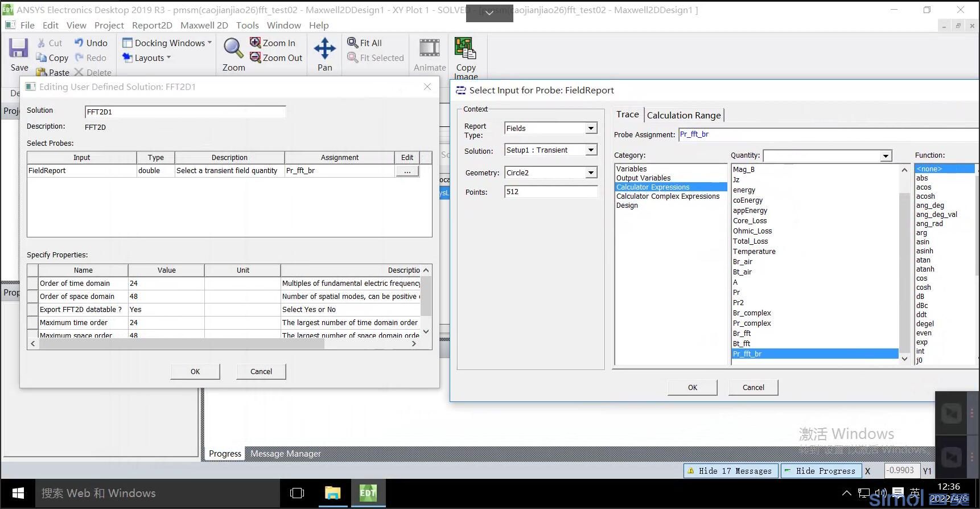Select Br_fft quantity

coord(742,334)
